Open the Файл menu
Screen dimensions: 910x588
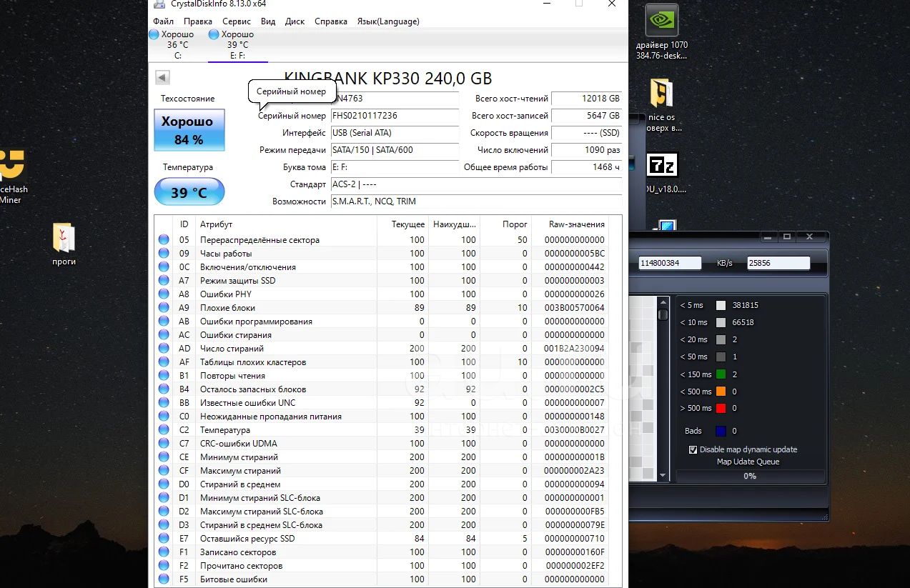[163, 21]
